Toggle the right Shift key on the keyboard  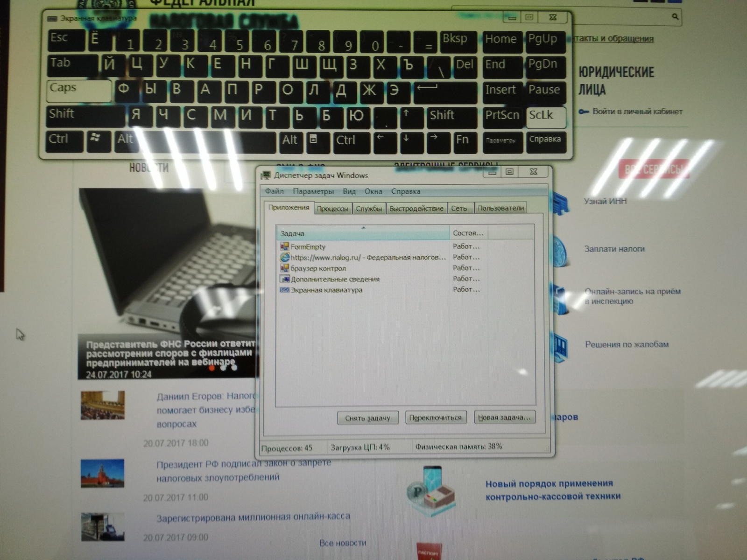tap(451, 117)
